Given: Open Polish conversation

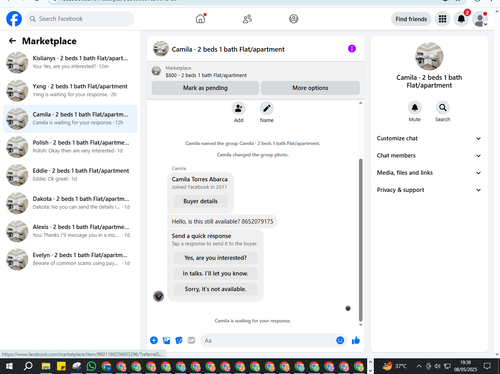Looking at the screenshot, I should click(x=70, y=147).
